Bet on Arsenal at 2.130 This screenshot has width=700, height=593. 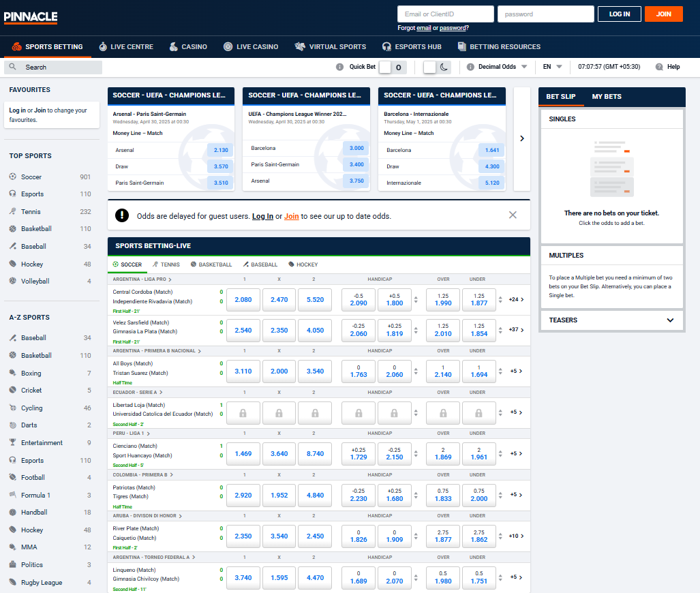point(221,150)
